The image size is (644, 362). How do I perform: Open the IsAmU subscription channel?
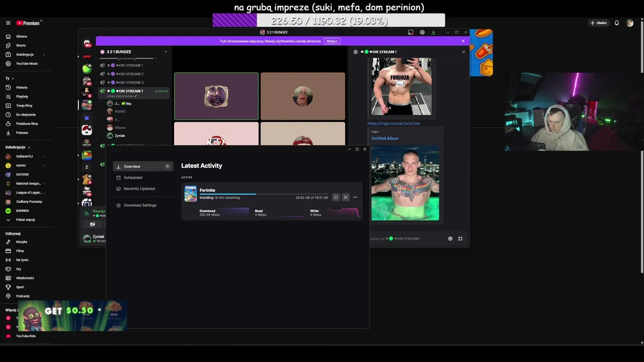[x=21, y=165]
